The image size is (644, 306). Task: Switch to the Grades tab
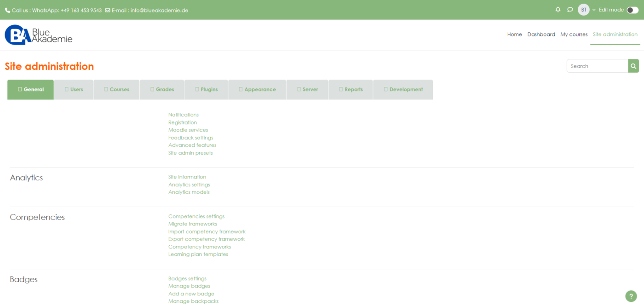click(x=162, y=89)
